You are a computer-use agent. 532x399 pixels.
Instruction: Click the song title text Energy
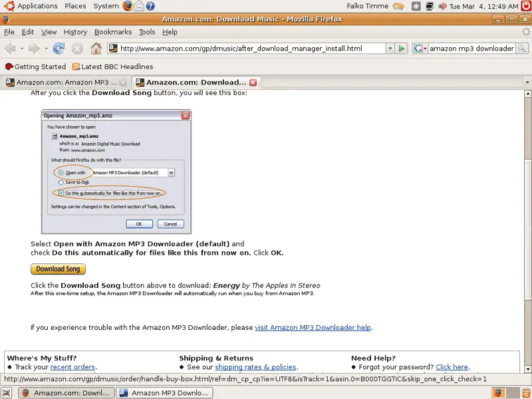coord(226,285)
